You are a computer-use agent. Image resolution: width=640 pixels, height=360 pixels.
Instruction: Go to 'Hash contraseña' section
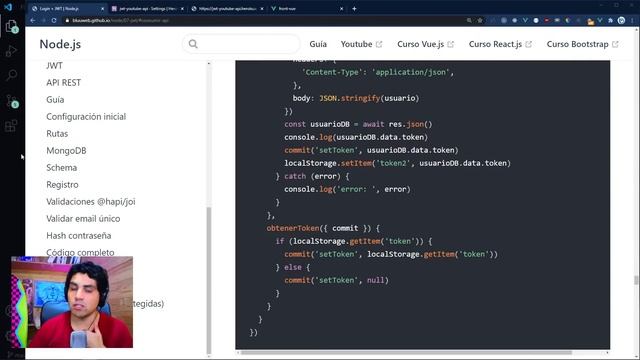pyautogui.click(x=79, y=236)
